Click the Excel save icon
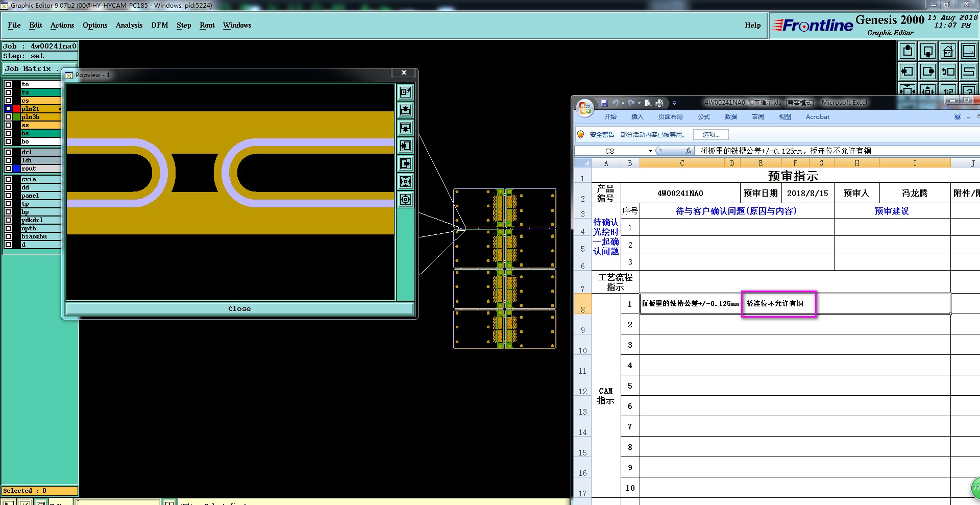Image resolution: width=980 pixels, height=505 pixels. pyautogui.click(x=604, y=103)
